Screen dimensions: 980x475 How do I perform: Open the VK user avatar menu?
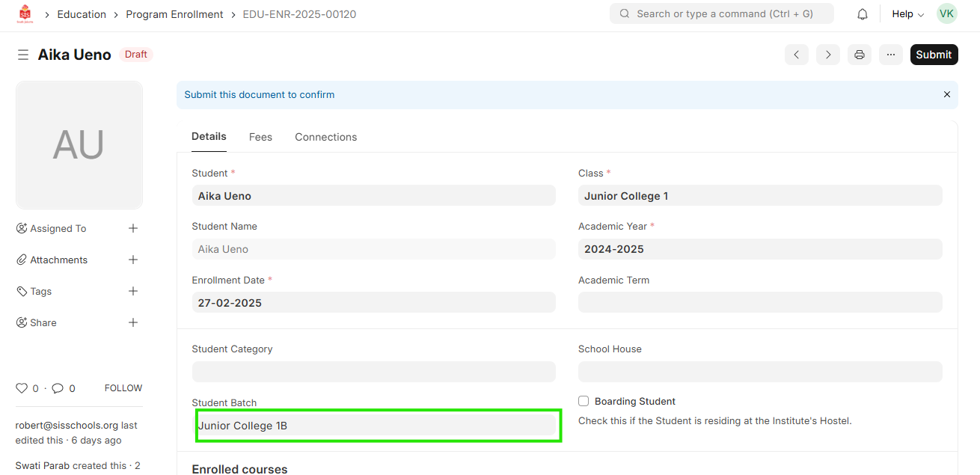coord(946,14)
